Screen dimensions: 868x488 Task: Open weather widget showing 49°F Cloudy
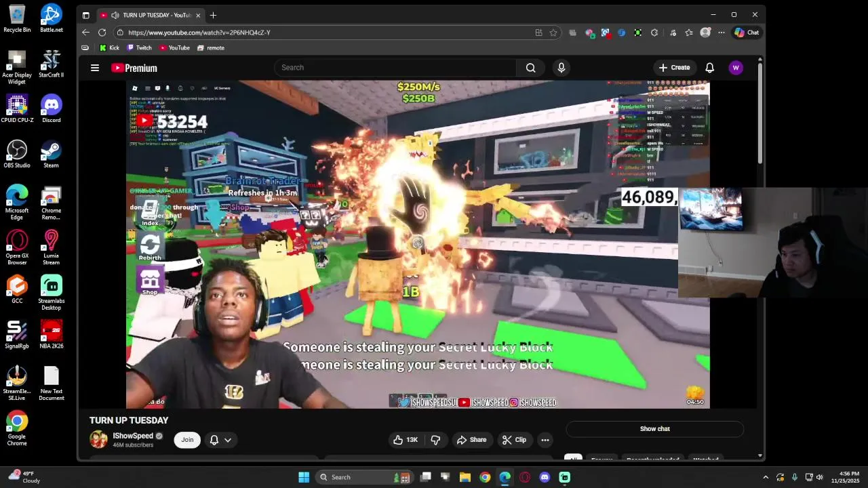23,477
